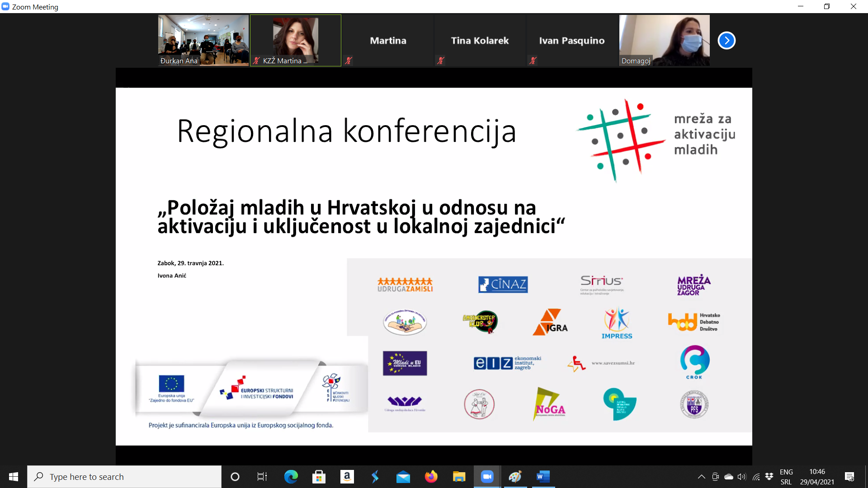Select Domagoj's video thumbnail
The image size is (868, 488).
[x=665, y=40]
